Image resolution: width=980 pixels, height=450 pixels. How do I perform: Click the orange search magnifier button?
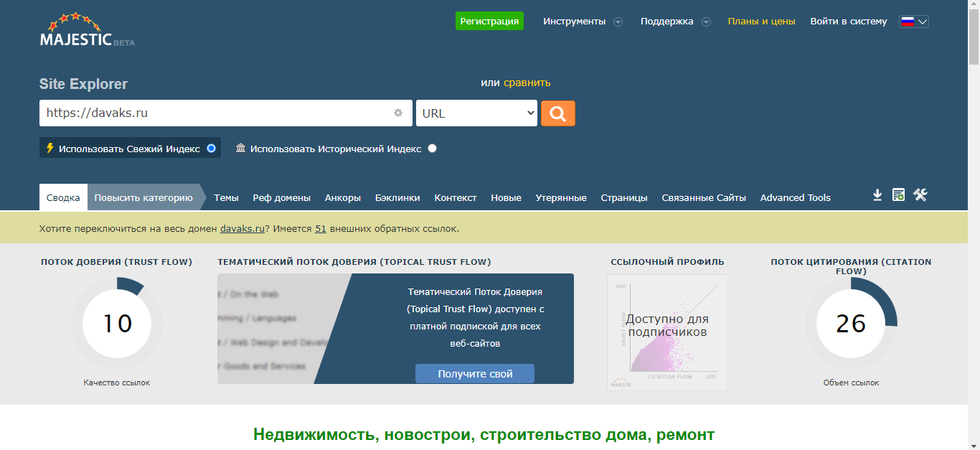tap(558, 113)
